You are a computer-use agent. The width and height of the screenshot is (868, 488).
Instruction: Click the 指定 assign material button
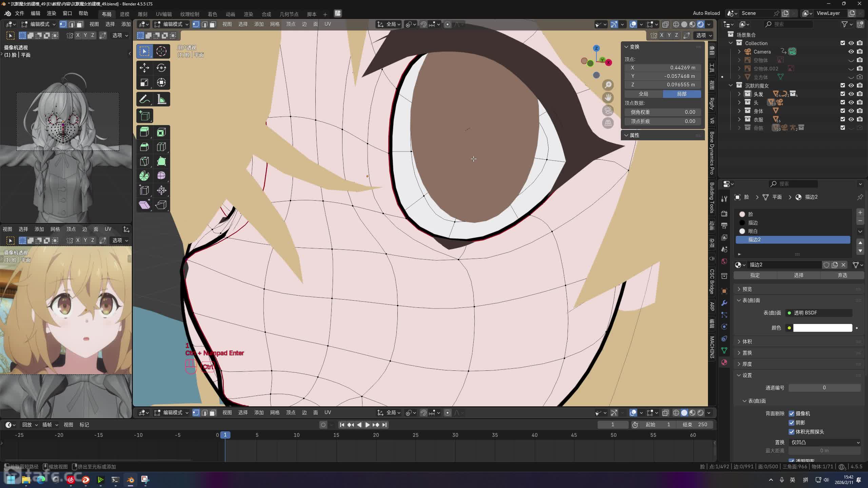tap(755, 275)
